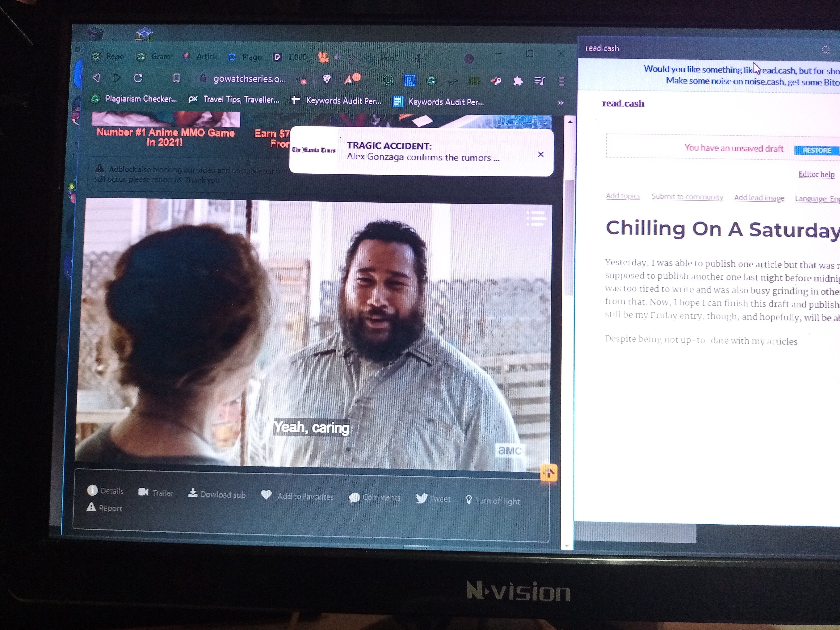Open the Travel Tips, Traveller bookmark
840x630 pixels.
click(x=234, y=100)
